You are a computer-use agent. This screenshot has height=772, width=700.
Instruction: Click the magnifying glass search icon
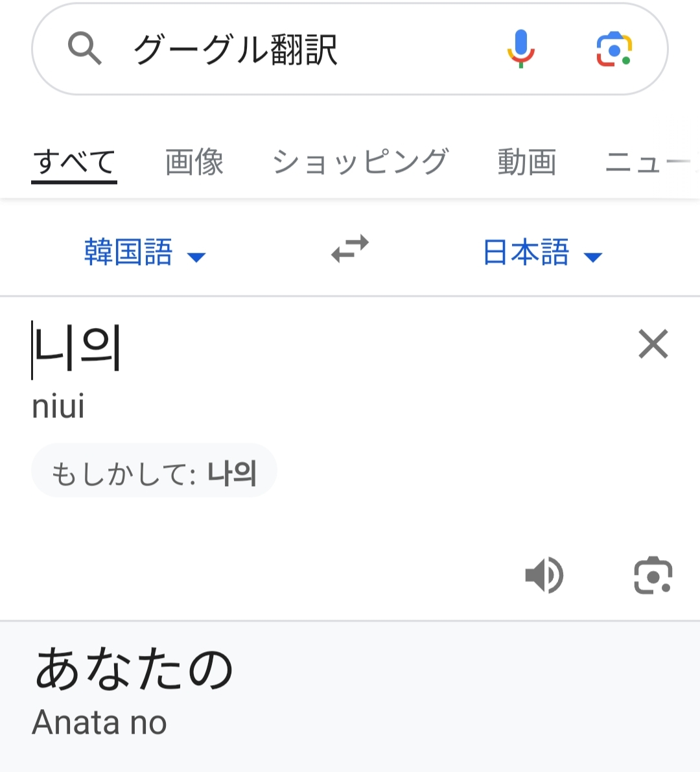point(85,49)
